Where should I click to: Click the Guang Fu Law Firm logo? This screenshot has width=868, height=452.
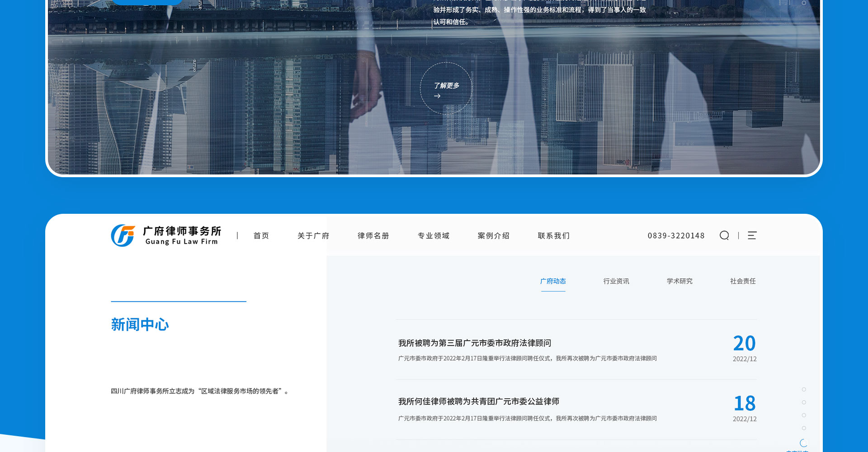[166, 235]
